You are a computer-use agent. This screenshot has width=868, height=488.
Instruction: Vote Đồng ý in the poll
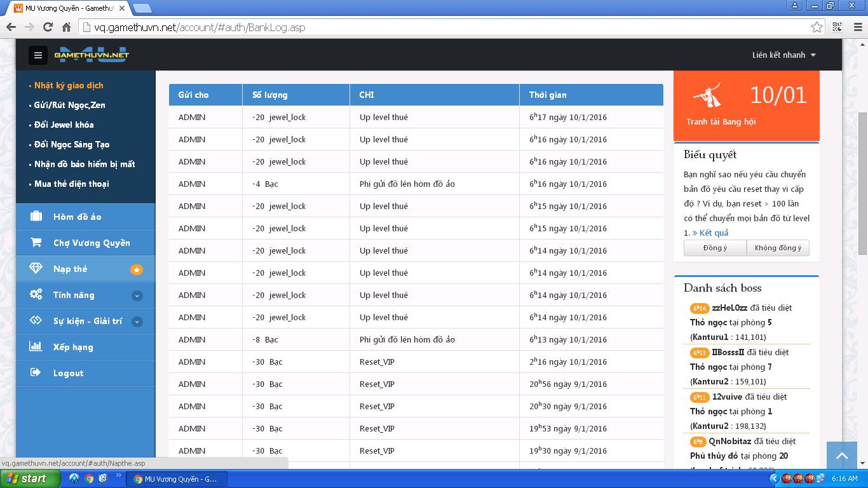point(715,248)
